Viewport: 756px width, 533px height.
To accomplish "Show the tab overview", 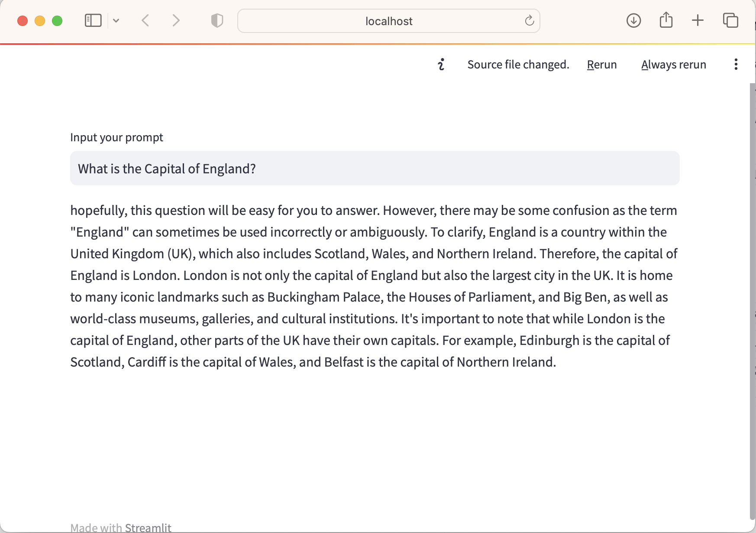I will tap(730, 20).
